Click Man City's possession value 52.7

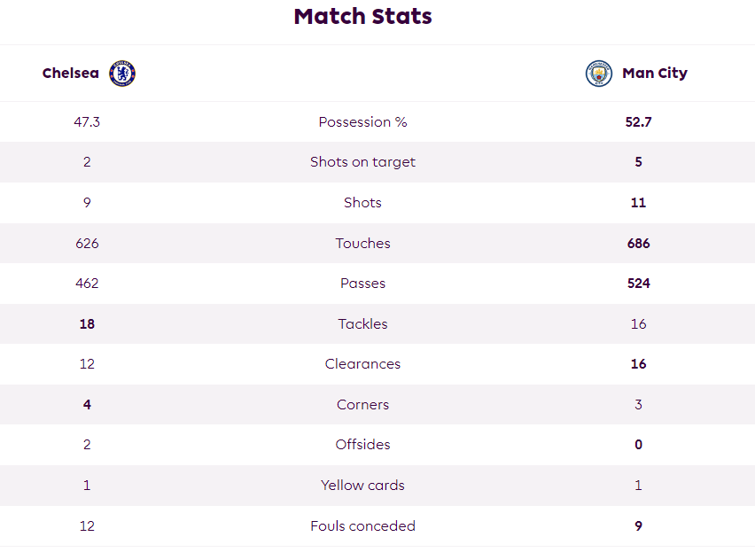[x=639, y=122]
